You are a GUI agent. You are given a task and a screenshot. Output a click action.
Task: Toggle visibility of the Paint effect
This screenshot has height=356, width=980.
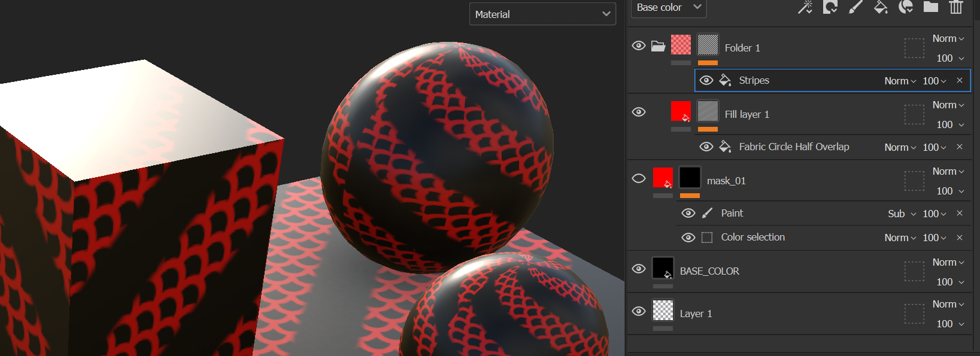(x=688, y=213)
